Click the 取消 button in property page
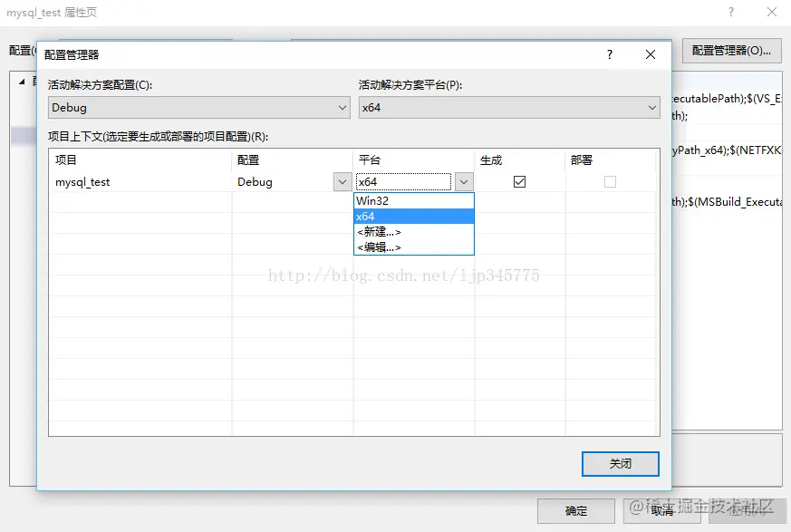This screenshot has height=532, width=791. [x=661, y=511]
